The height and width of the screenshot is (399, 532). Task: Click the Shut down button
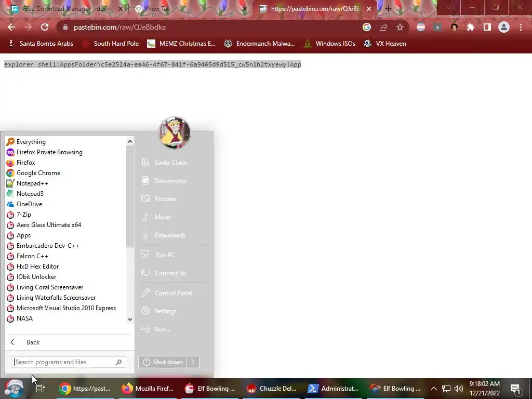click(x=163, y=362)
